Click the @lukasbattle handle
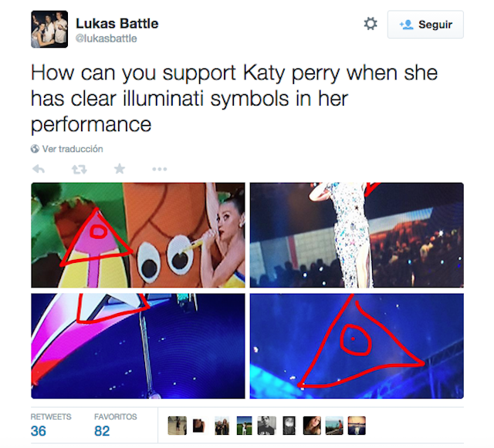The width and height of the screenshot is (494, 448). (x=107, y=39)
